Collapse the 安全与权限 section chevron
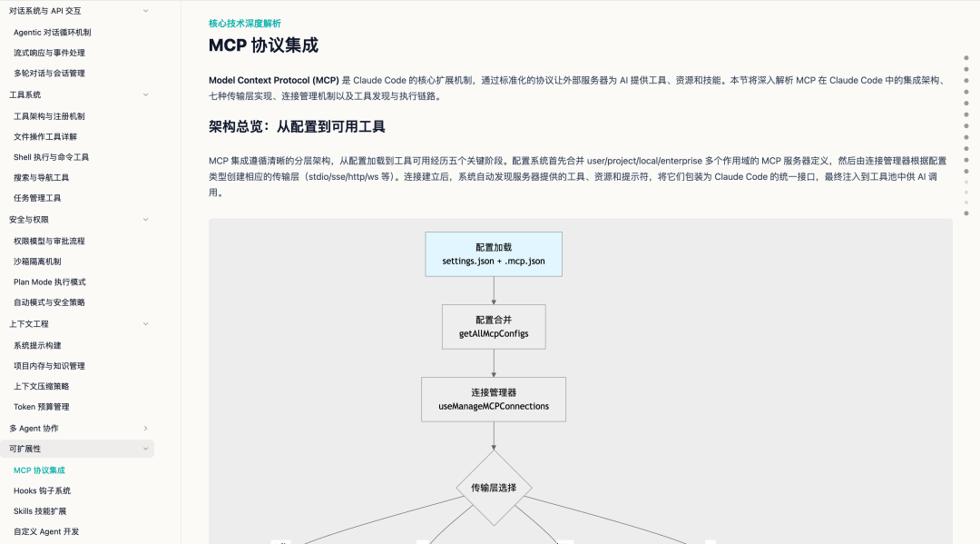 (x=145, y=220)
